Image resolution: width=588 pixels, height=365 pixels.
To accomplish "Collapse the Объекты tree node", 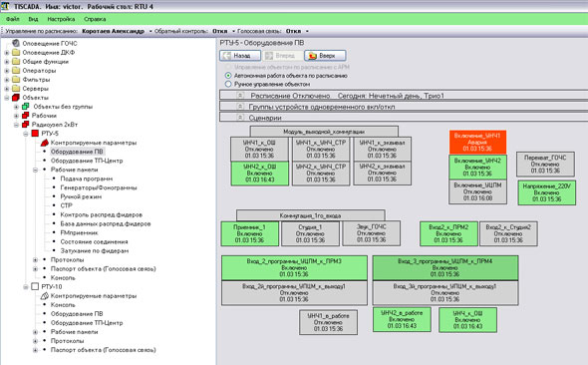I will point(7,98).
